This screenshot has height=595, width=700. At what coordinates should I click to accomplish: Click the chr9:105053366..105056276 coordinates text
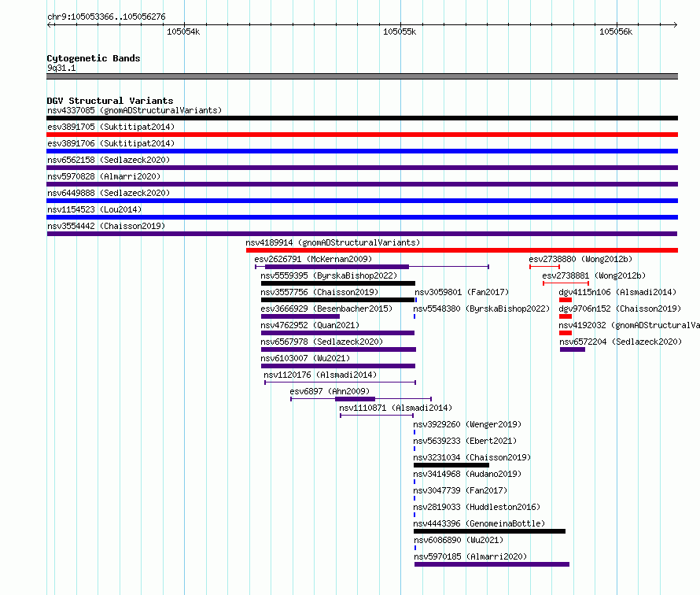click(x=106, y=17)
